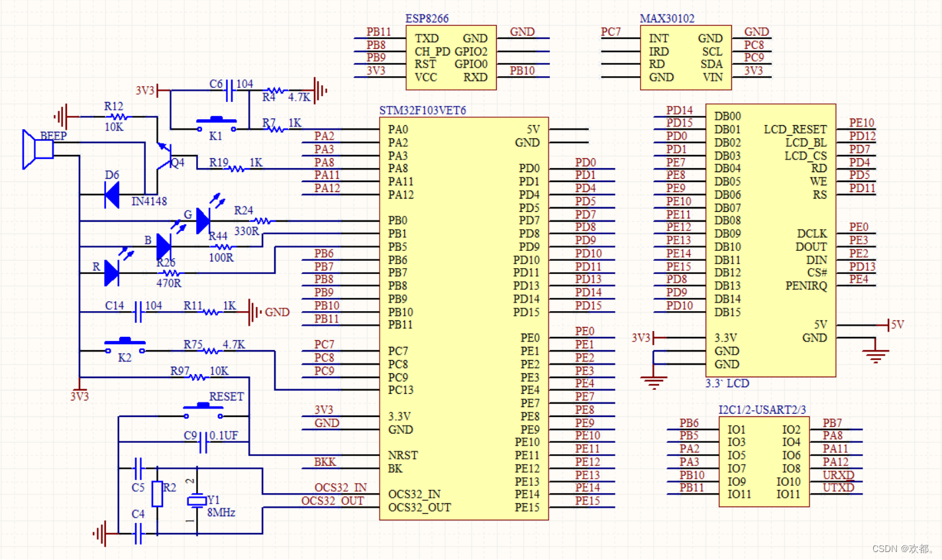Select the red LED labeled R

tap(111, 273)
